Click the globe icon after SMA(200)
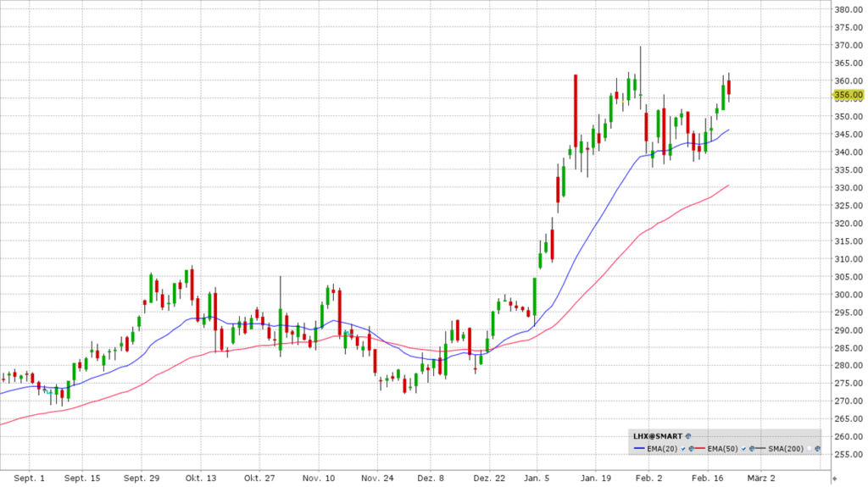The height and width of the screenshot is (487, 868). pyautogui.click(x=817, y=448)
